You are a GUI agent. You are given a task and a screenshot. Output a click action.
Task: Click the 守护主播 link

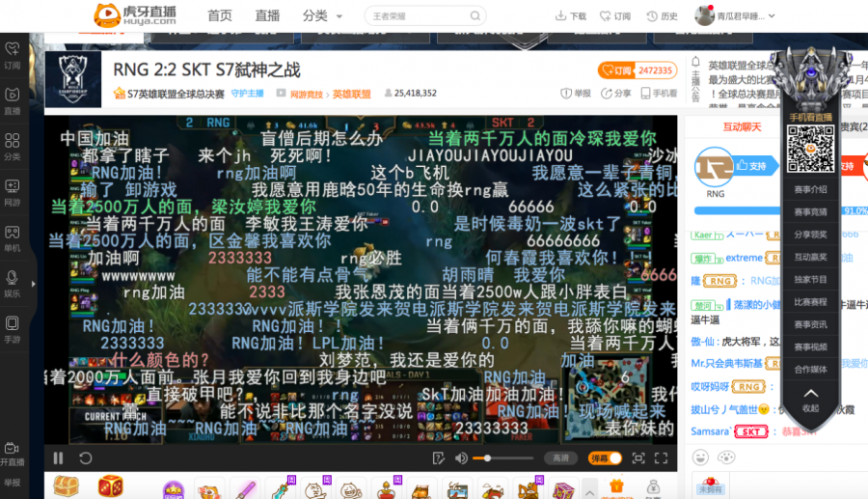click(x=248, y=93)
